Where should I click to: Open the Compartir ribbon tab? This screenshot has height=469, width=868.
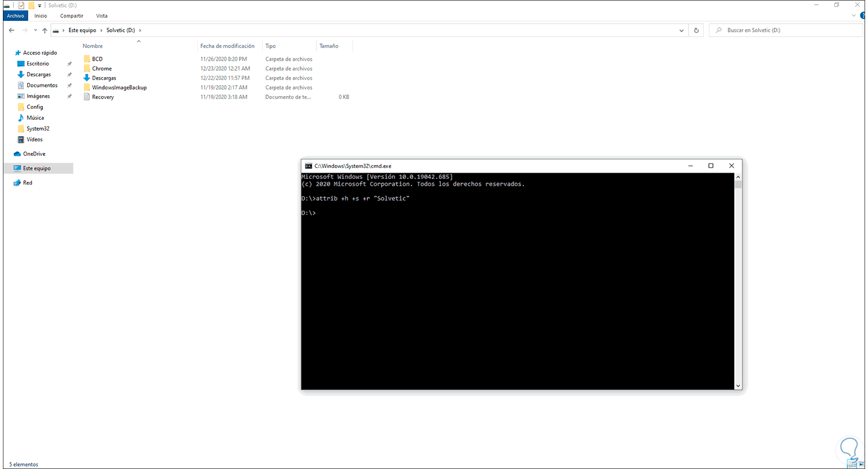coord(71,16)
